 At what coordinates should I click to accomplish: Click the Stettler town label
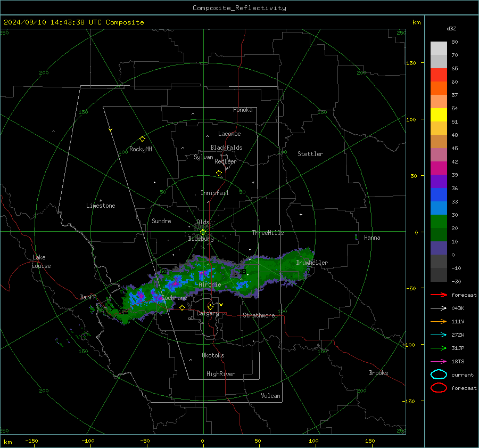pyautogui.click(x=310, y=154)
